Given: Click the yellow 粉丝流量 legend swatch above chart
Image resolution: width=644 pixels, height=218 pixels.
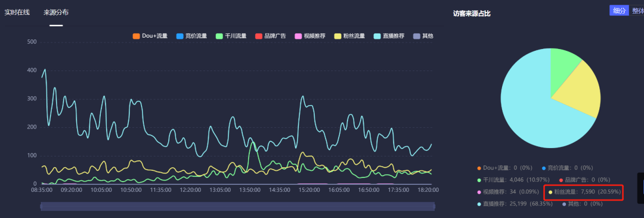Looking at the screenshot, I should tap(338, 36).
